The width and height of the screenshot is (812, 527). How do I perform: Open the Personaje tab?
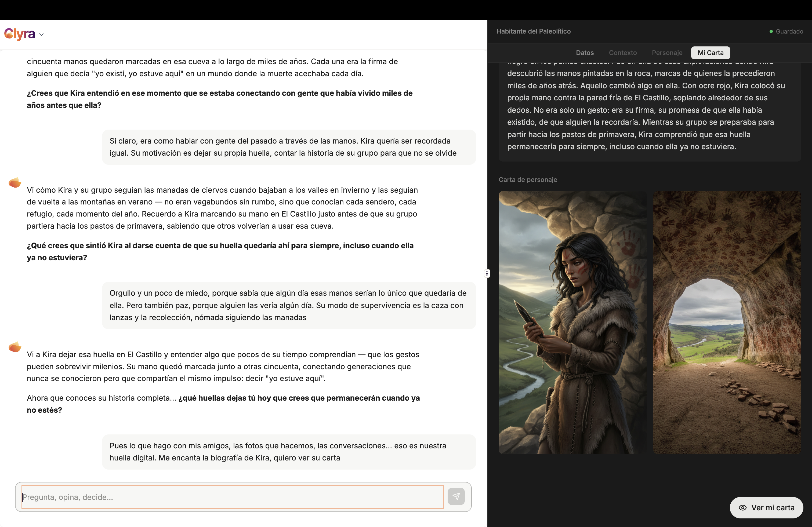pos(667,53)
